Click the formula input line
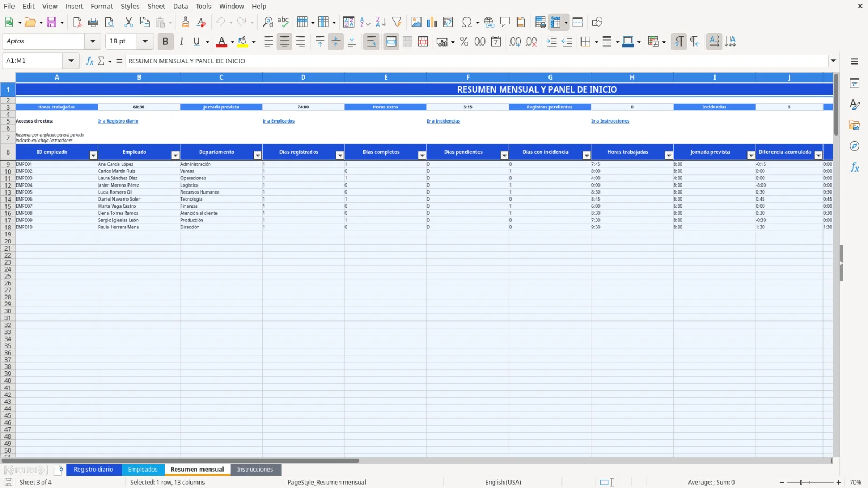868x488 pixels. click(476, 61)
